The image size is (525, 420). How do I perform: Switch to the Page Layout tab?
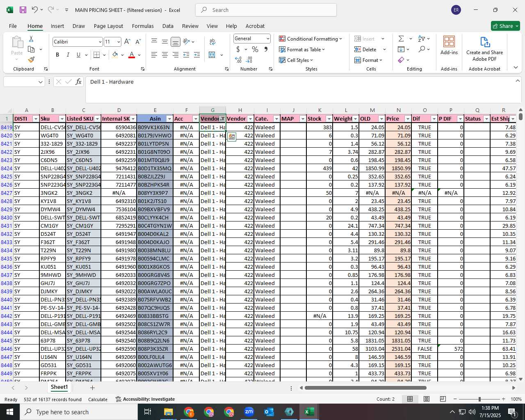coord(108,26)
